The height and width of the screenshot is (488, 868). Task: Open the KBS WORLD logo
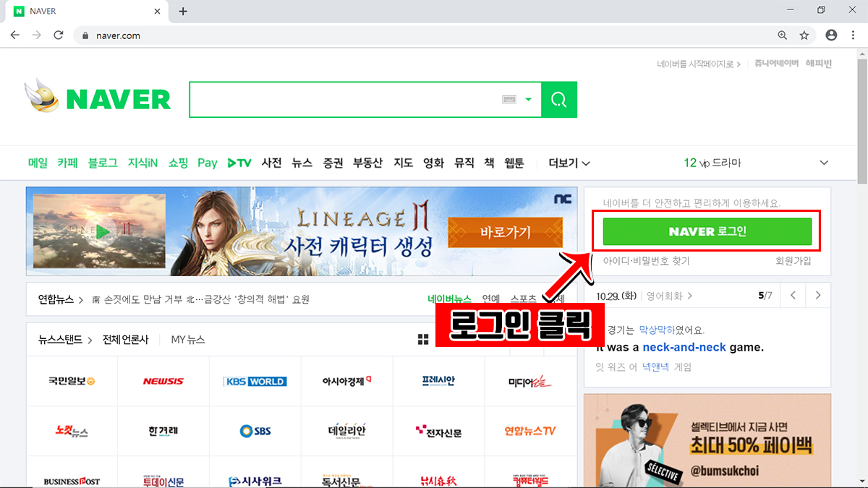click(255, 381)
